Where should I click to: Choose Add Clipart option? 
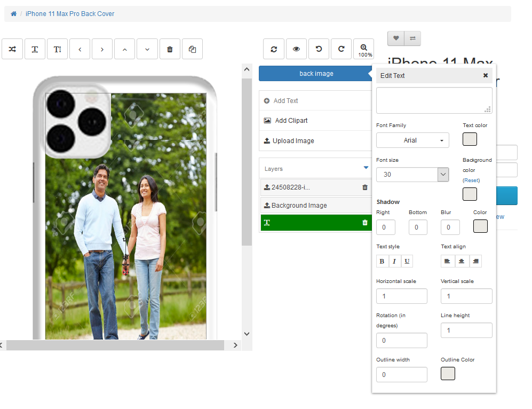click(x=291, y=121)
